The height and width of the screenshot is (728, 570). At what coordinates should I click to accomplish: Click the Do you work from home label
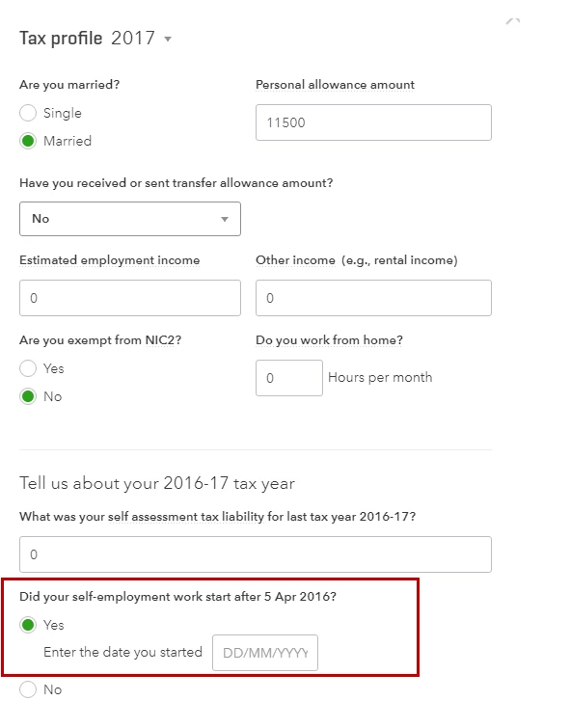[x=329, y=340]
